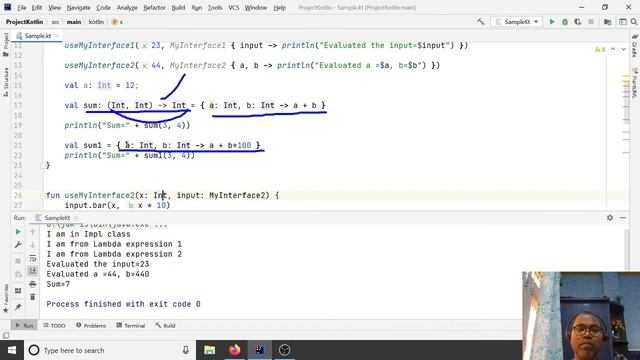
Task: Open the Edit menu
Action: click(x=37, y=7)
